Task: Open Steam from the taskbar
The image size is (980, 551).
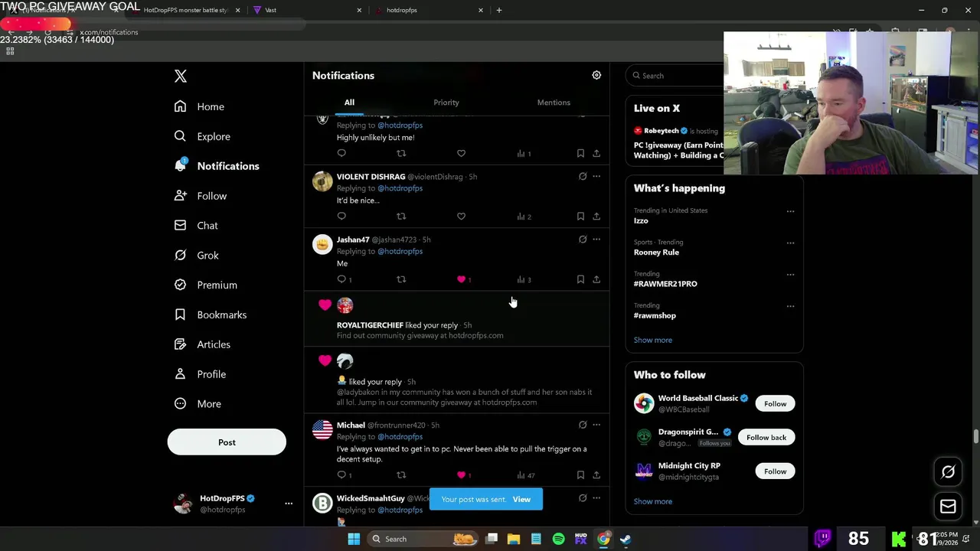Action: click(626, 539)
